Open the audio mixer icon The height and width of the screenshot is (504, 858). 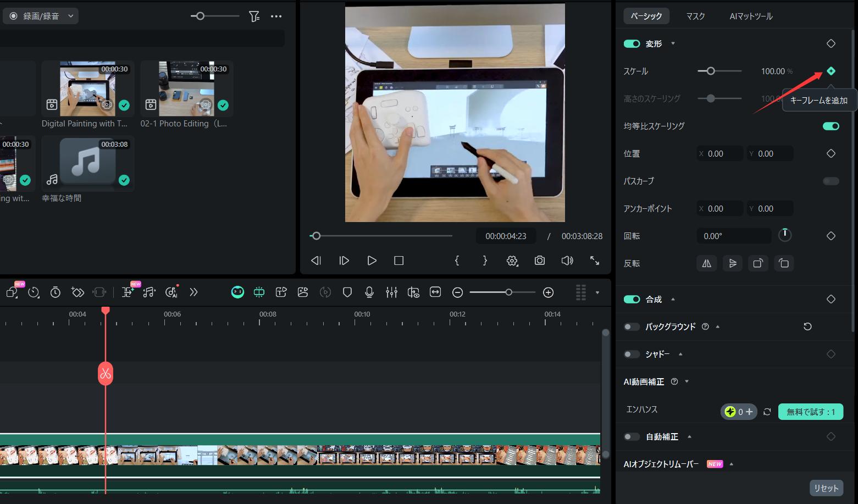[x=391, y=292]
